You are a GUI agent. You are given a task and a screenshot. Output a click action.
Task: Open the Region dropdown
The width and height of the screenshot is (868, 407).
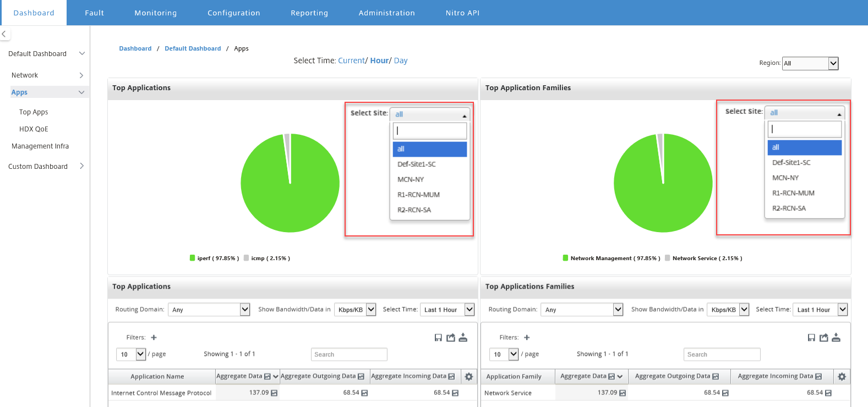[x=810, y=63]
